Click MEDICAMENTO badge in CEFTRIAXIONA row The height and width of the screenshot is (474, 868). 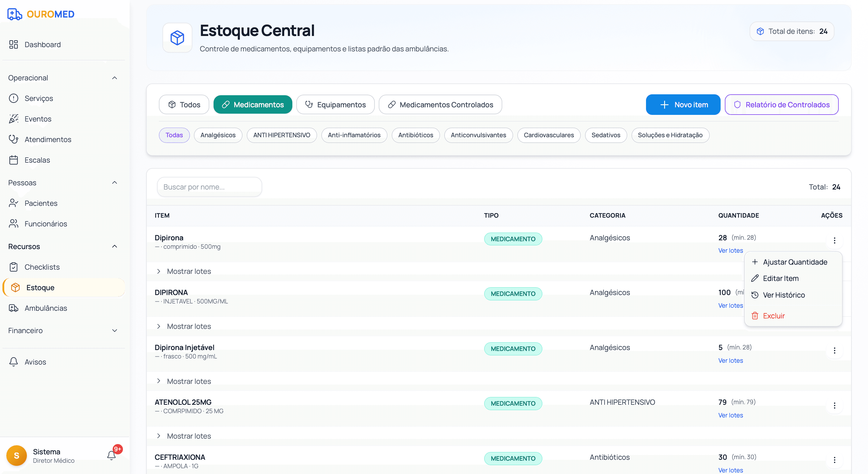(513, 459)
